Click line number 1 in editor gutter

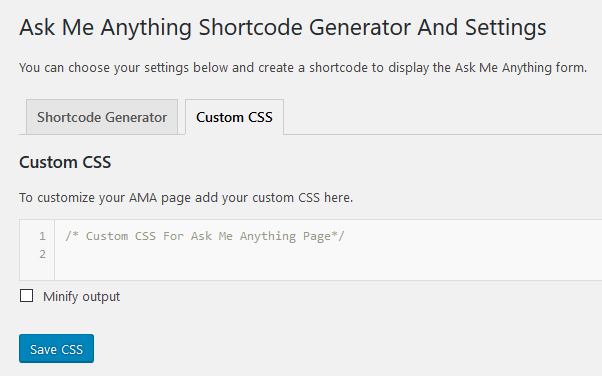tap(42, 236)
